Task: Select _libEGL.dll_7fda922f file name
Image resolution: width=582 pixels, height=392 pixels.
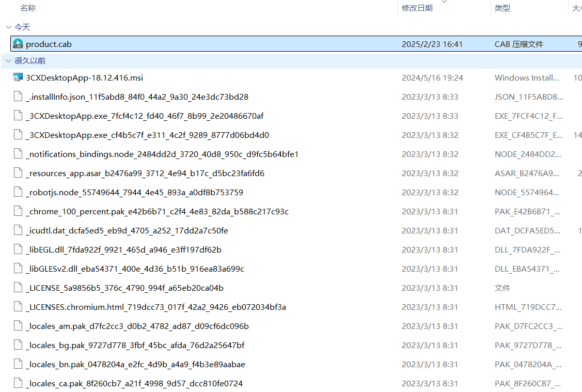Action: 123,250
